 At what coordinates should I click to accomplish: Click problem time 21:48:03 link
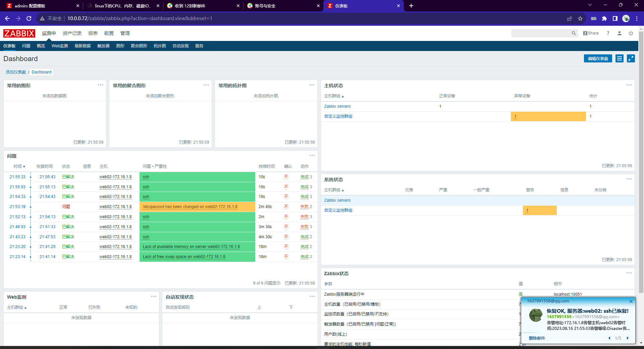pyautogui.click(x=17, y=227)
